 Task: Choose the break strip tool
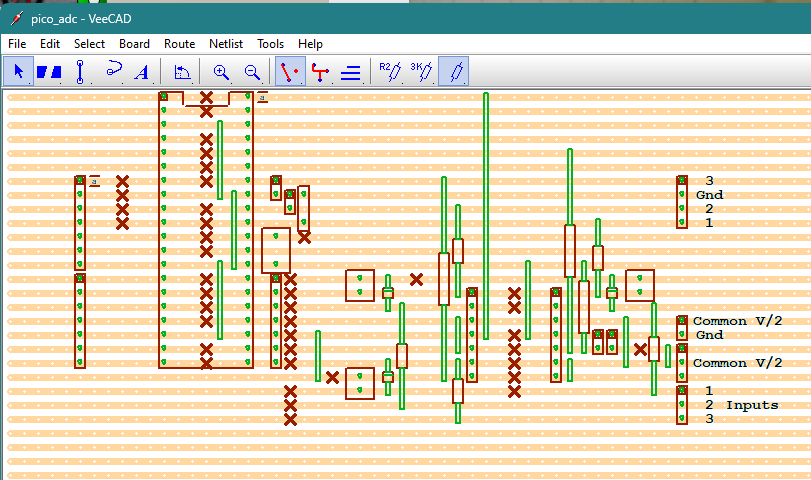[x=49, y=72]
